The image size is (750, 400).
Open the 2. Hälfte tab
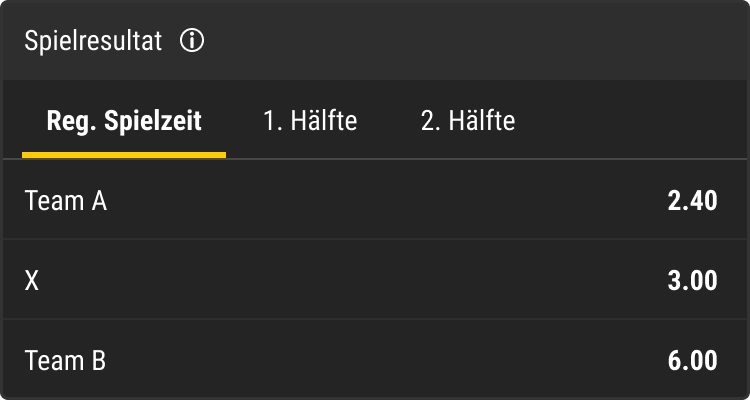point(468,122)
